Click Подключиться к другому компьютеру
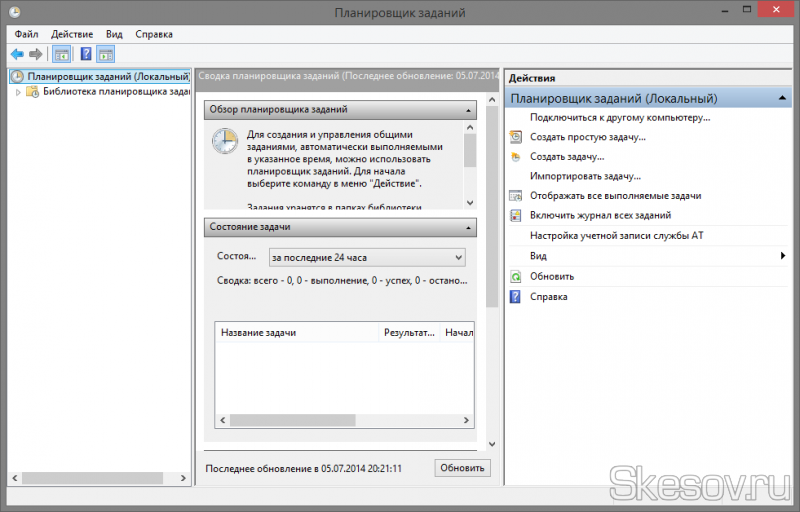This screenshot has width=800, height=512. pyautogui.click(x=620, y=117)
